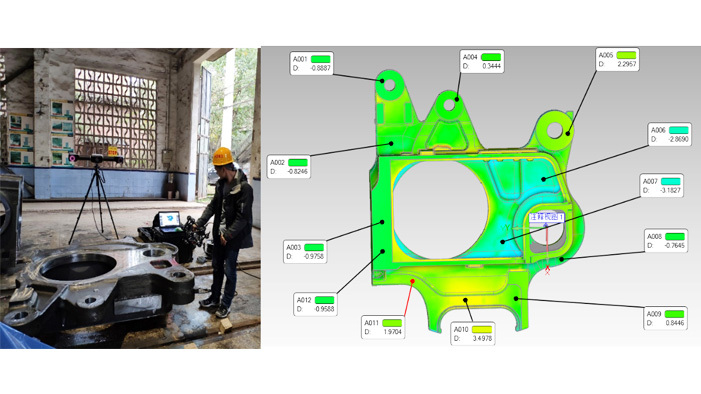
Task: Select the A003 annotation box
Action: pyautogui.click(x=305, y=251)
